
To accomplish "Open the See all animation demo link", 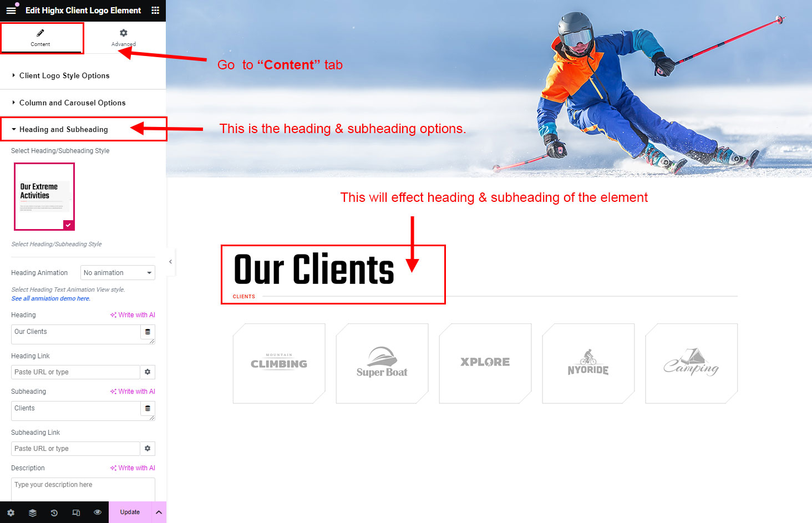I will click(x=50, y=298).
